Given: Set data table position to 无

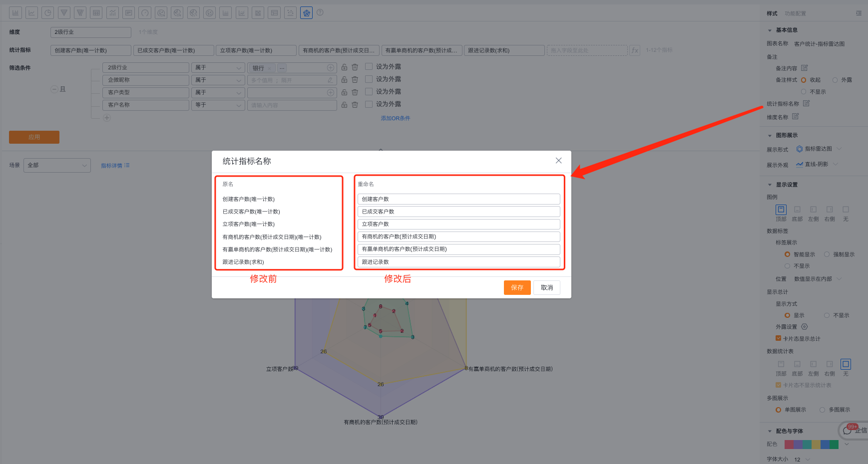Looking at the screenshot, I should pyautogui.click(x=846, y=364).
